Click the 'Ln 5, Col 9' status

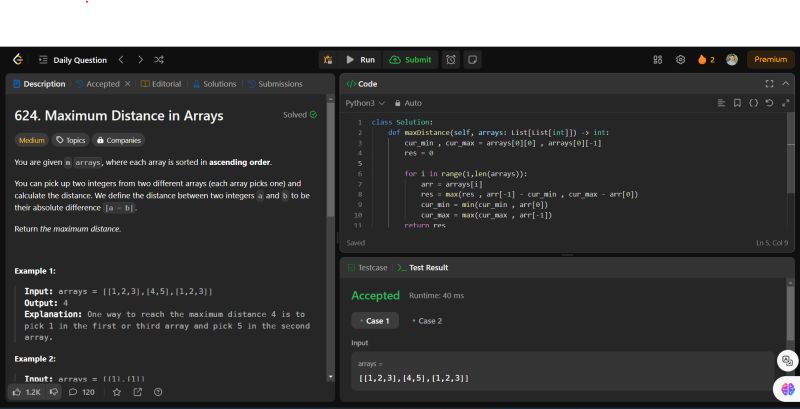[x=772, y=243]
